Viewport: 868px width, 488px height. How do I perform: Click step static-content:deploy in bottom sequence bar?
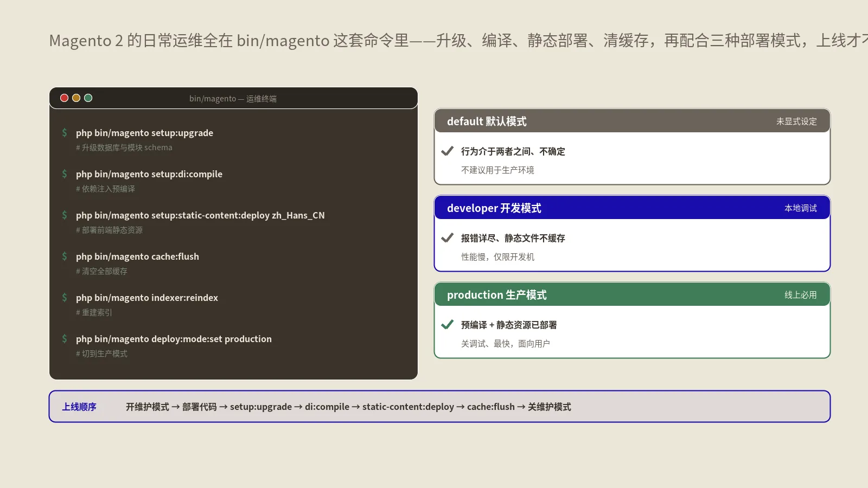(x=408, y=407)
